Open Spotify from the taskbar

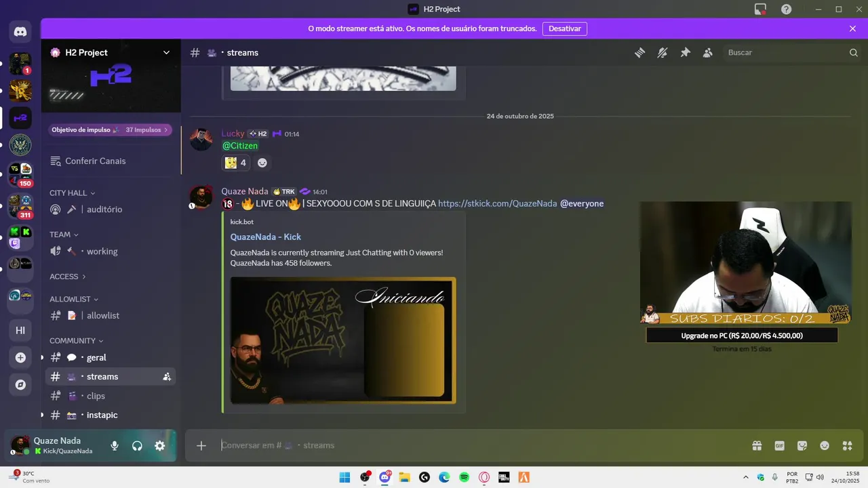point(464,477)
